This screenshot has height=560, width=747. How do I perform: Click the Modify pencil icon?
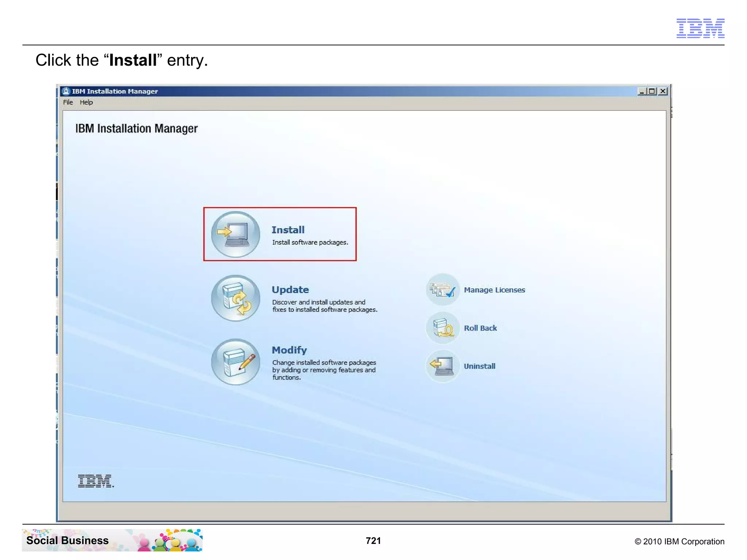(x=235, y=362)
